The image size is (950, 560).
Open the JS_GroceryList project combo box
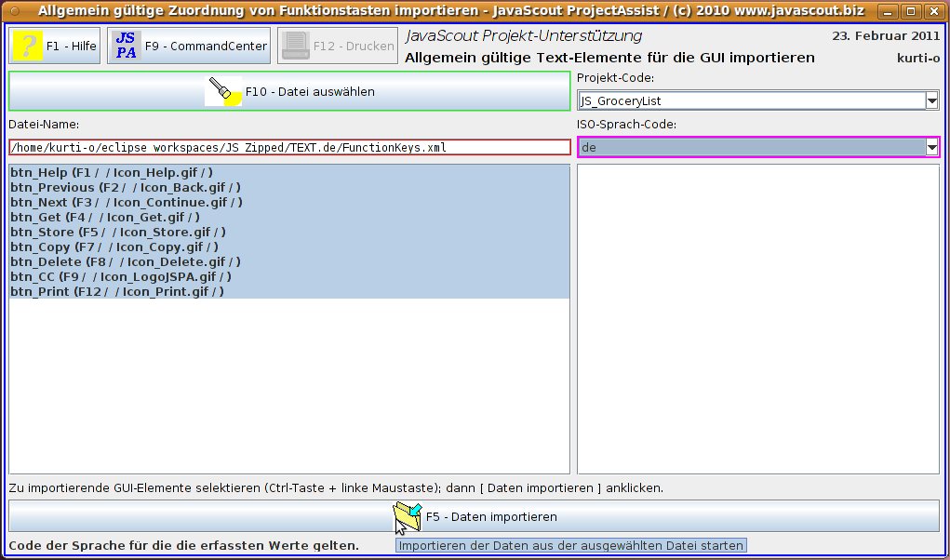tap(750, 100)
